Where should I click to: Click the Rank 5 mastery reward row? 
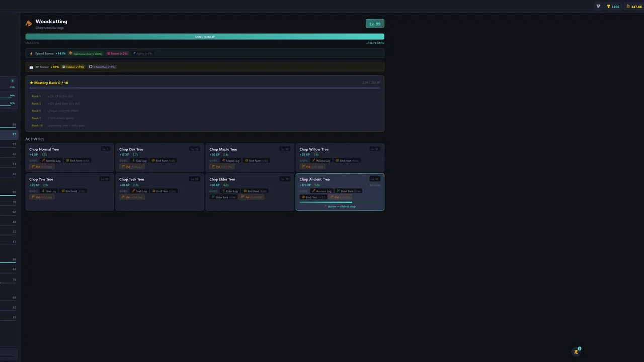(205, 111)
